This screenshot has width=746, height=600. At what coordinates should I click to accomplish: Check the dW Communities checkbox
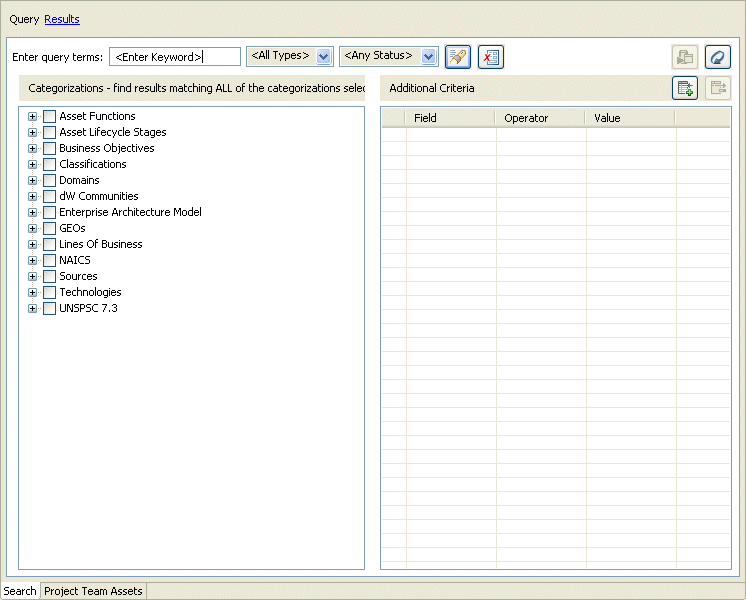49,196
